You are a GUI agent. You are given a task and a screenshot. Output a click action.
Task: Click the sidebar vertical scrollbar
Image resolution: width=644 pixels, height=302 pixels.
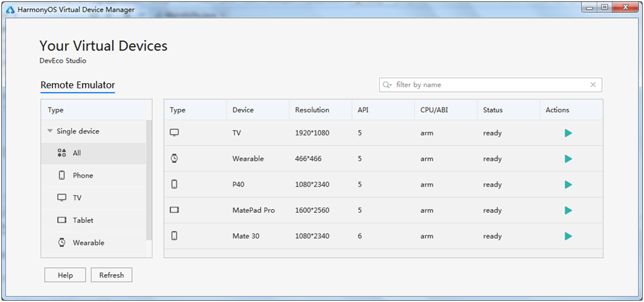149,180
